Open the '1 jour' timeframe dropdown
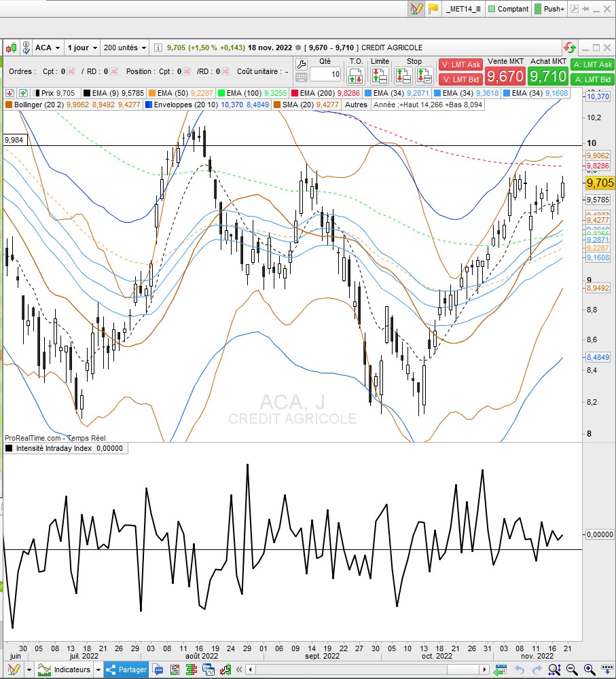The height and width of the screenshot is (679, 616). coord(82,48)
